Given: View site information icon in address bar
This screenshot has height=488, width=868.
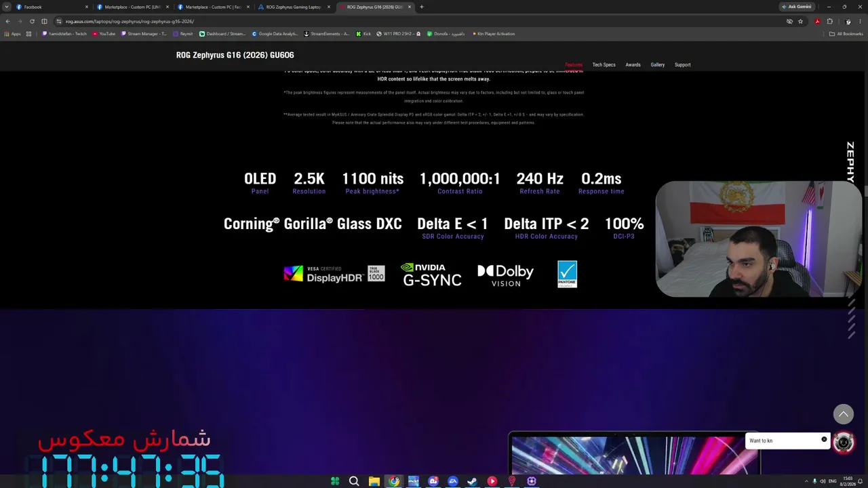Looking at the screenshot, I should (x=59, y=21).
